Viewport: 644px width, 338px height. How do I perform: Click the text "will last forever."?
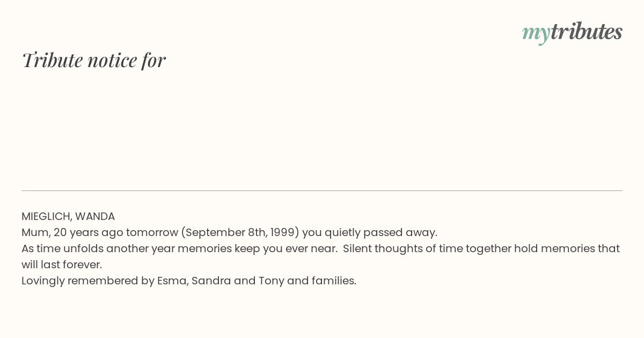[x=62, y=264]
